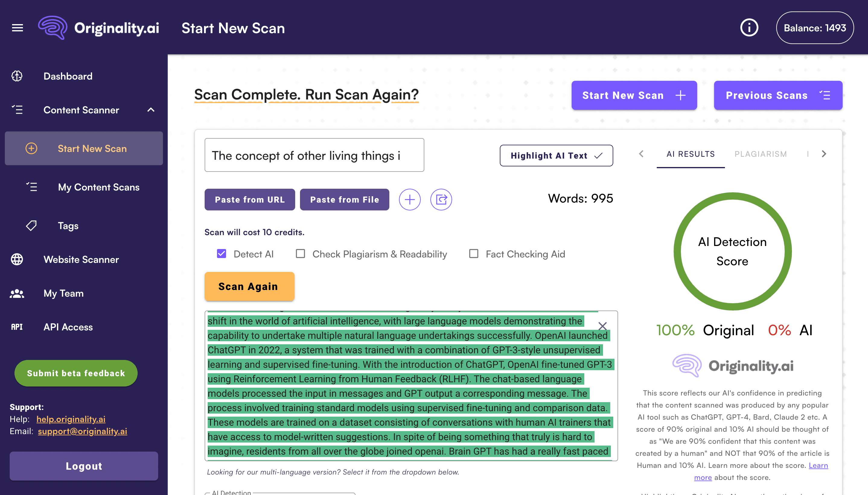Open My Content Scans menu item
868x495 pixels.
(x=99, y=187)
